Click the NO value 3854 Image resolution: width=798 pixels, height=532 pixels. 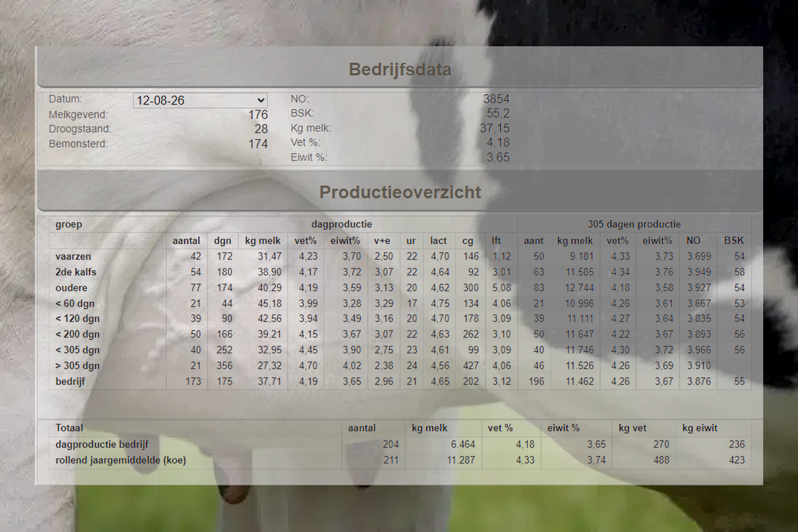[496, 99]
